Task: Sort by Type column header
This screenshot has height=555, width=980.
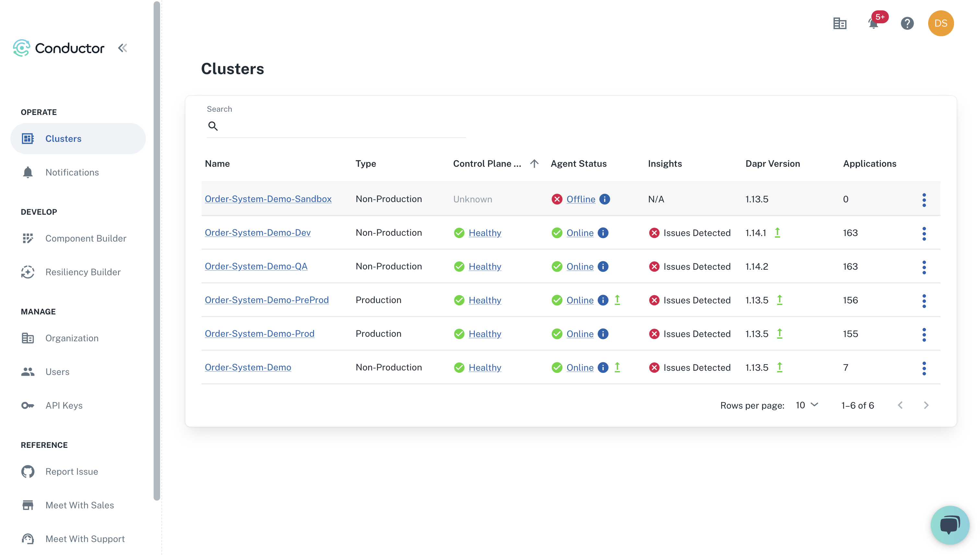Action: tap(366, 164)
